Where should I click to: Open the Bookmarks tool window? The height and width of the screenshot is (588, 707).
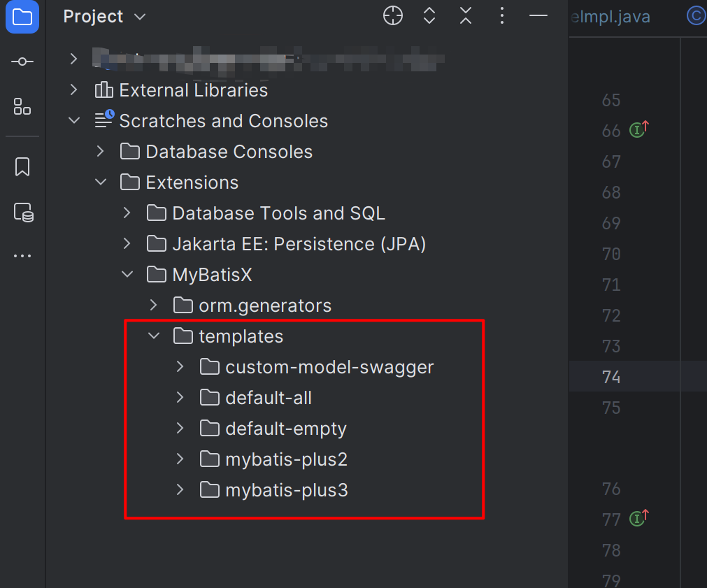click(22, 167)
